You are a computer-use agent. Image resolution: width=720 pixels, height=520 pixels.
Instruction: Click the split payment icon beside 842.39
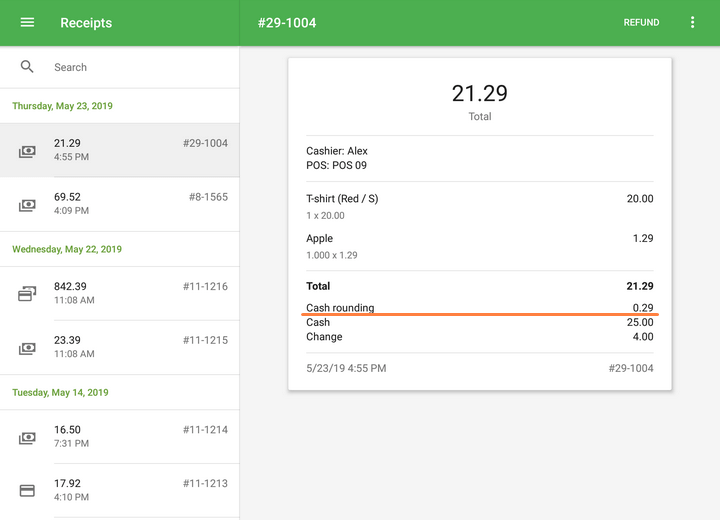pos(27,294)
